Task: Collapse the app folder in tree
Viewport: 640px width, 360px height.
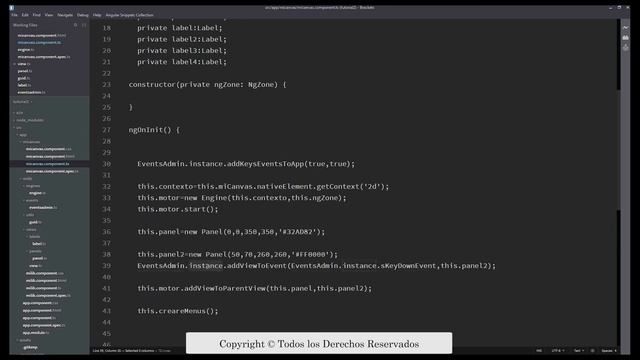Action: [x=22, y=135]
